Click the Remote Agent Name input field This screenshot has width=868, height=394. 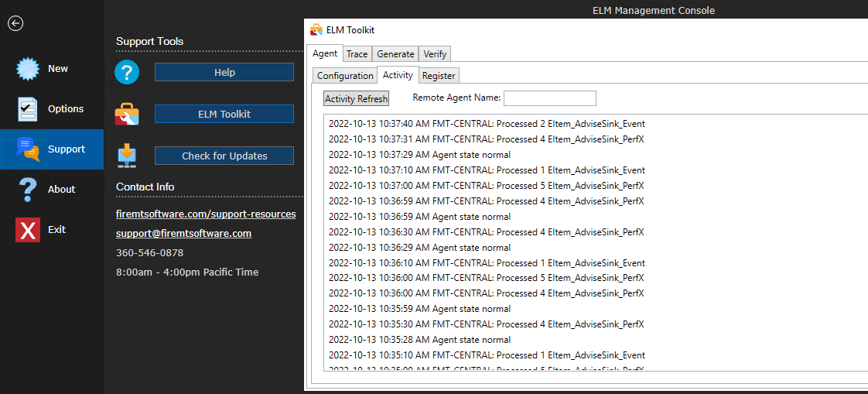550,98
